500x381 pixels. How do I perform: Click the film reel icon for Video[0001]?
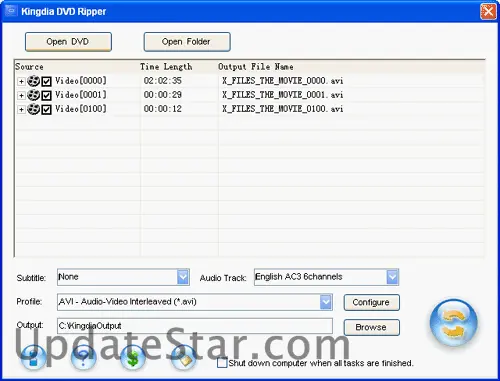point(33,95)
